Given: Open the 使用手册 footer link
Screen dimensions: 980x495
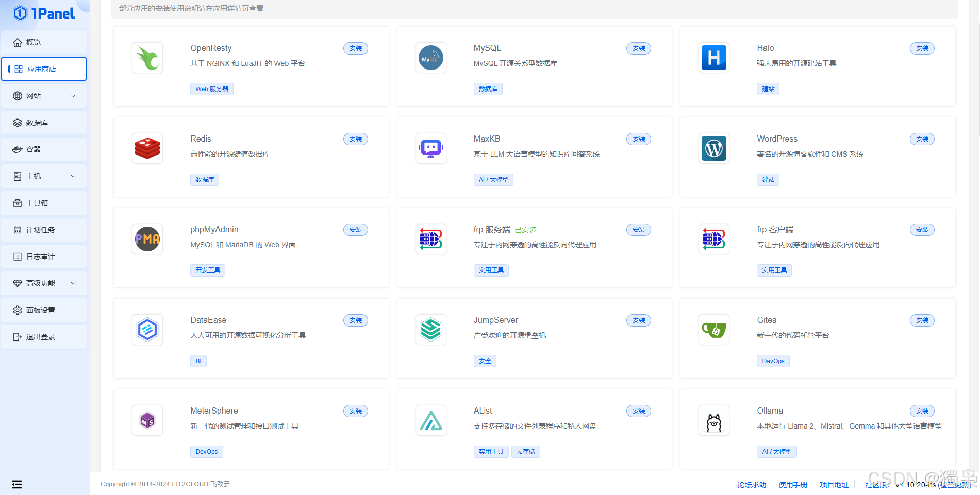Looking at the screenshot, I should tap(793, 485).
